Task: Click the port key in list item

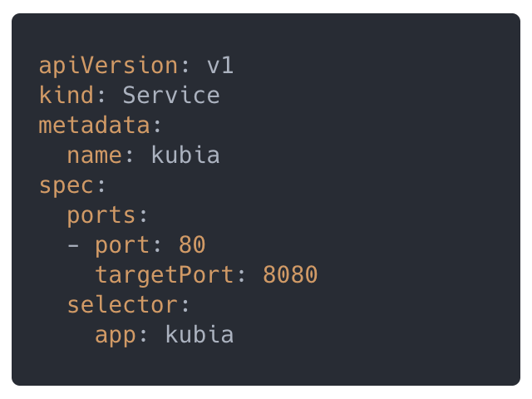Action: 122,246
